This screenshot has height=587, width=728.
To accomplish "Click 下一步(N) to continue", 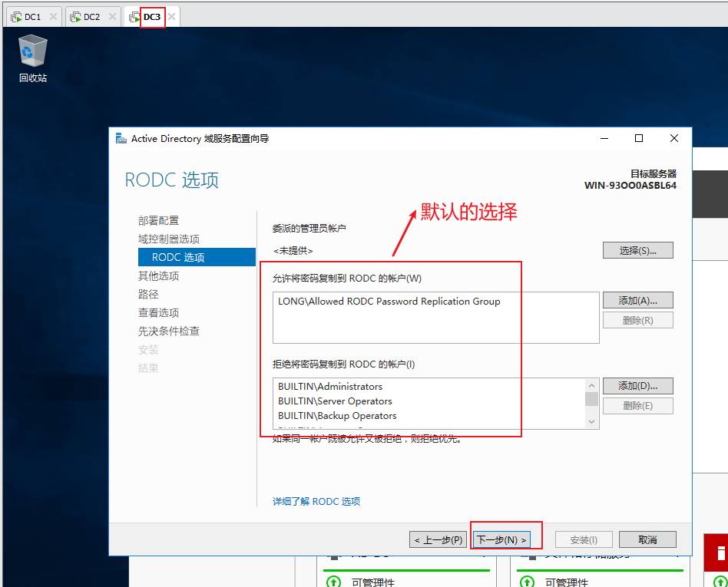I will (x=501, y=539).
